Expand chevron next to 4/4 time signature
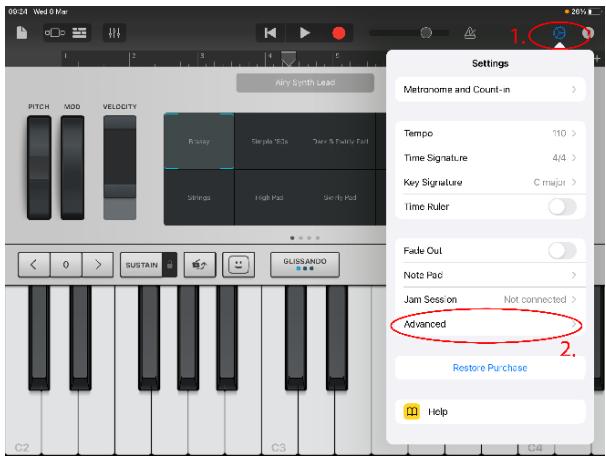 [x=574, y=158]
